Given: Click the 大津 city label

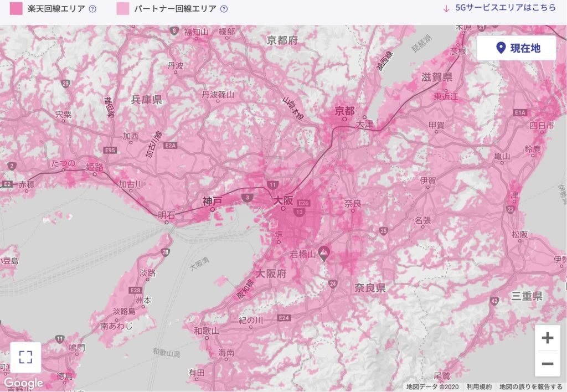Looking at the screenshot, I should [x=364, y=123].
